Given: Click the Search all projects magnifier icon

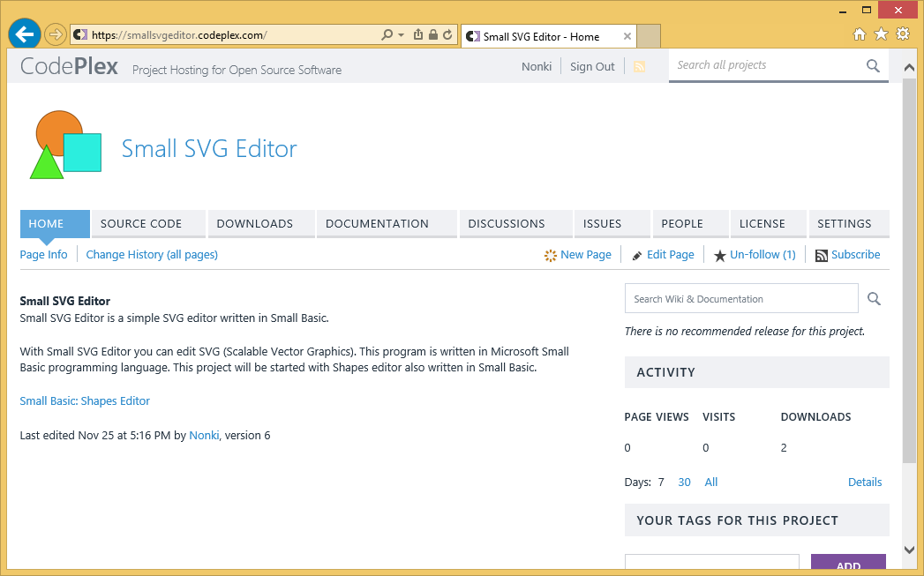Looking at the screenshot, I should [874, 65].
